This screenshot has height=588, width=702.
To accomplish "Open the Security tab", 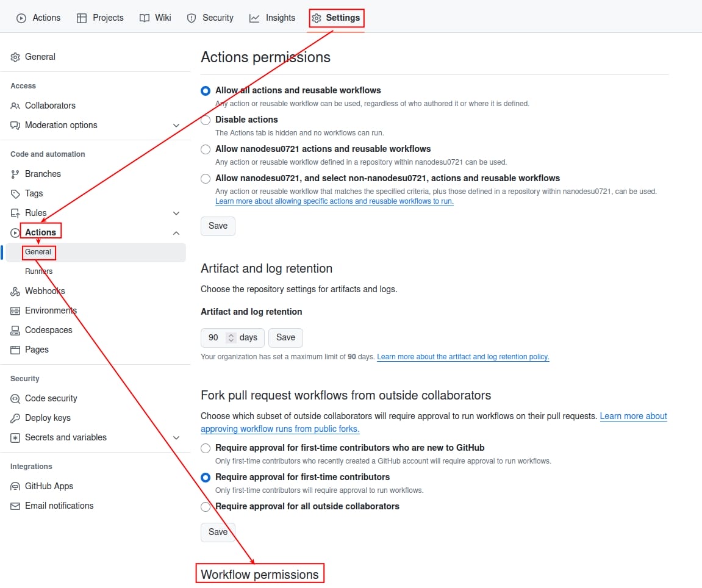I will coord(210,18).
